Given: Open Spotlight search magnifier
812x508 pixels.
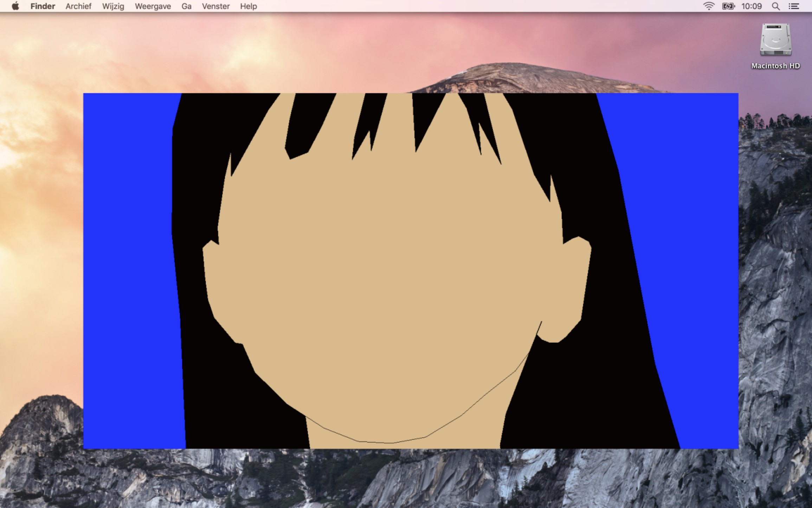Looking at the screenshot, I should pos(776,6).
